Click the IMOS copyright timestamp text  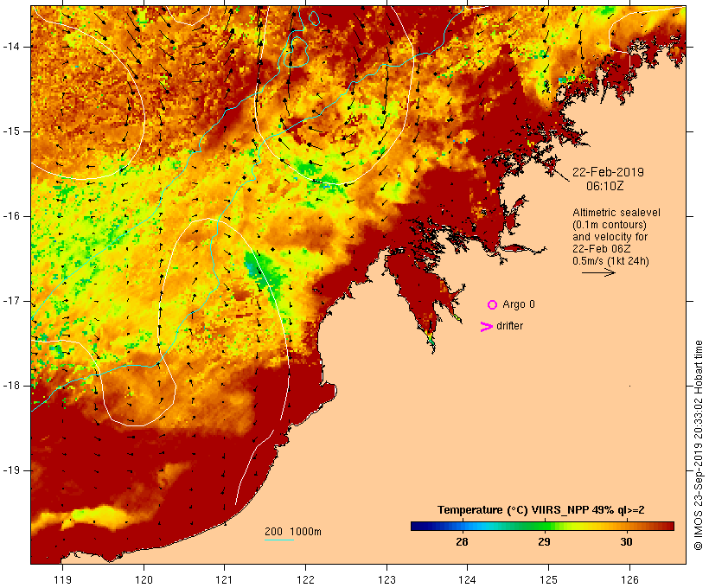point(699,445)
